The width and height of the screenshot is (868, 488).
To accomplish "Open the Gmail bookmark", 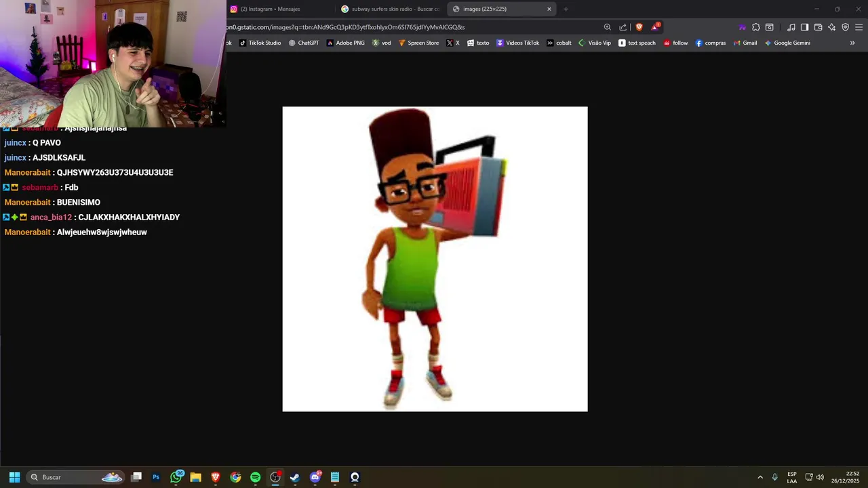I will tap(745, 43).
